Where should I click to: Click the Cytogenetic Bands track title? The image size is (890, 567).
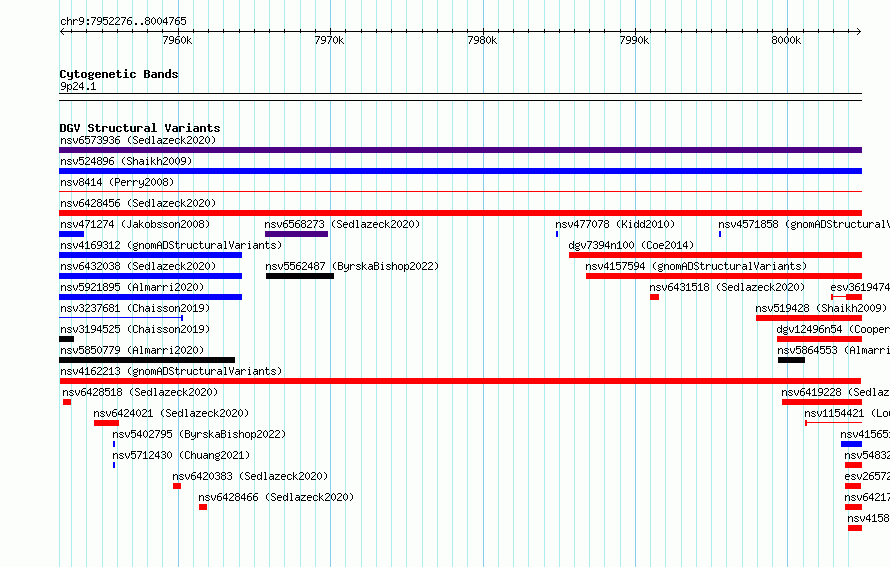point(119,74)
